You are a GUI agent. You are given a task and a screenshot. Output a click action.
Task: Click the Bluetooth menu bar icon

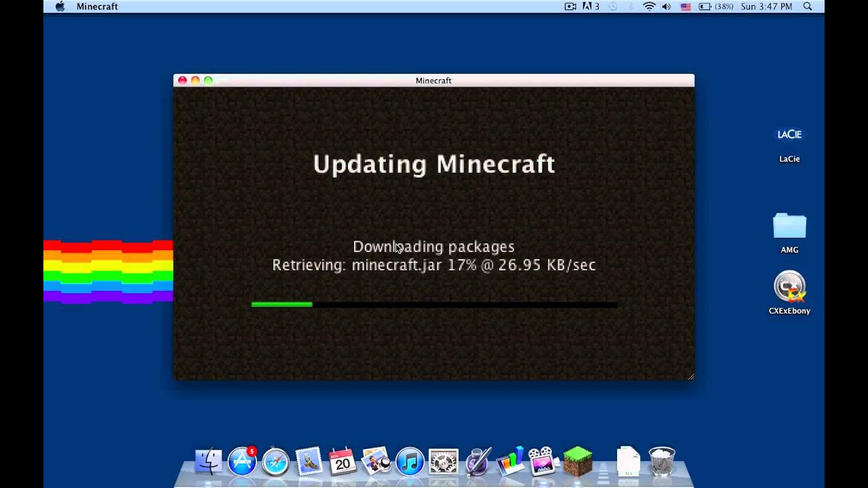631,6
